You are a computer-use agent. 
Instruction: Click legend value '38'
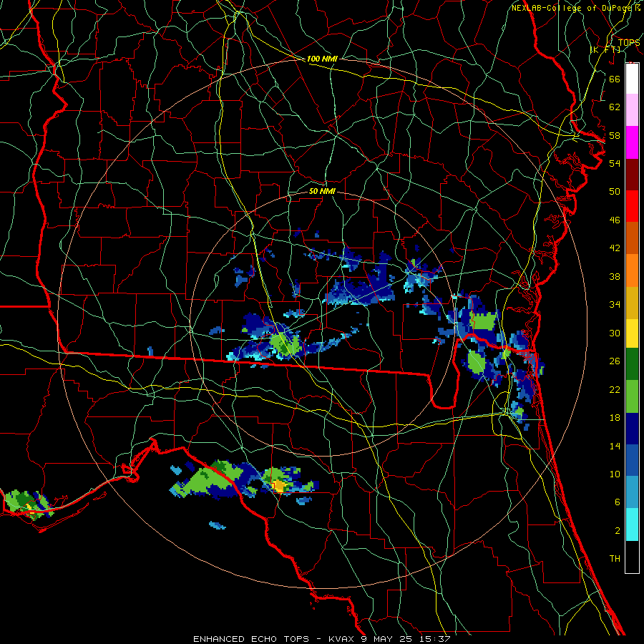click(x=615, y=277)
